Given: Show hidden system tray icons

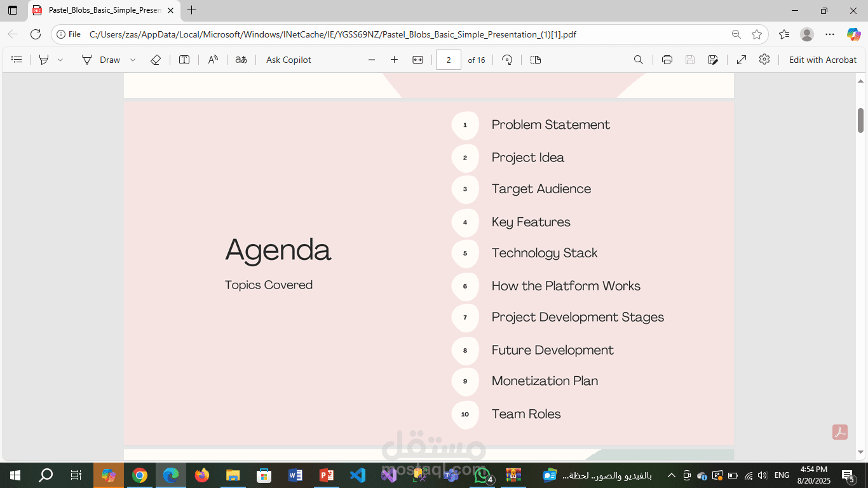Looking at the screenshot, I should [x=671, y=475].
